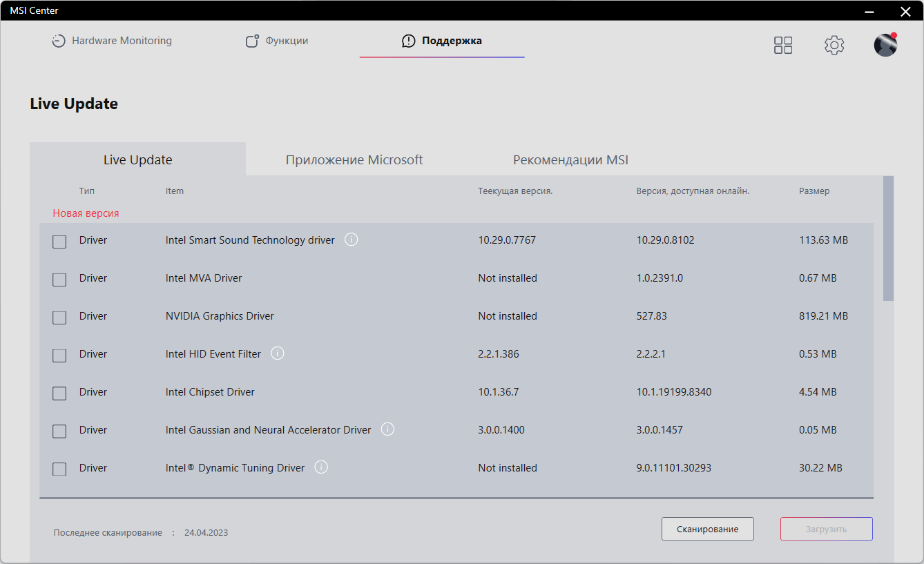Show info for Intel HID Event Filter
The height and width of the screenshot is (564, 924).
[x=278, y=353]
